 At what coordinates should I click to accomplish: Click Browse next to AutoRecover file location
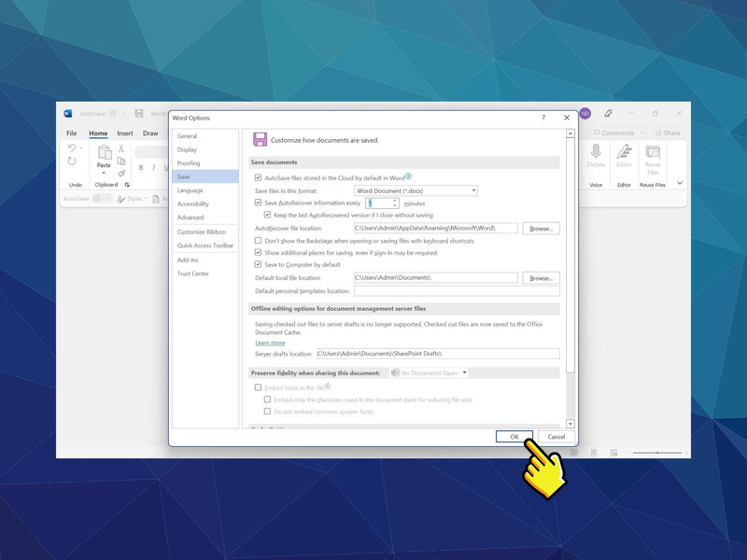[x=542, y=228]
